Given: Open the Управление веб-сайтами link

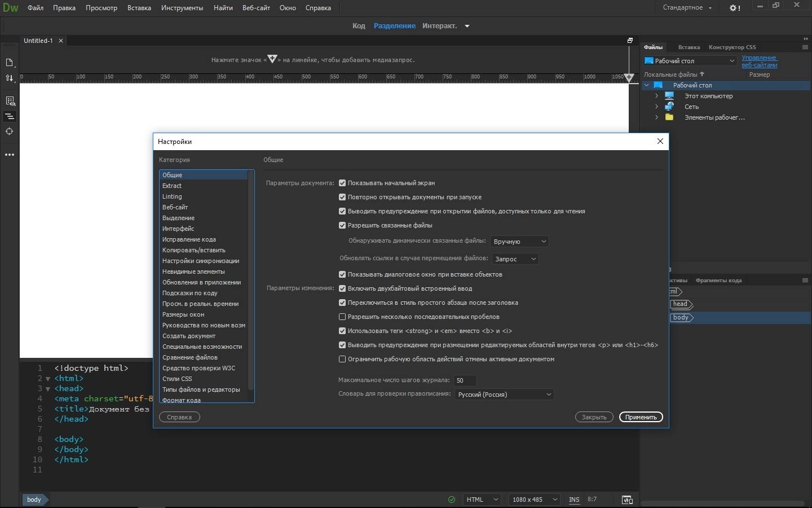Looking at the screenshot, I should pyautogui.click(x=759, y=61).
